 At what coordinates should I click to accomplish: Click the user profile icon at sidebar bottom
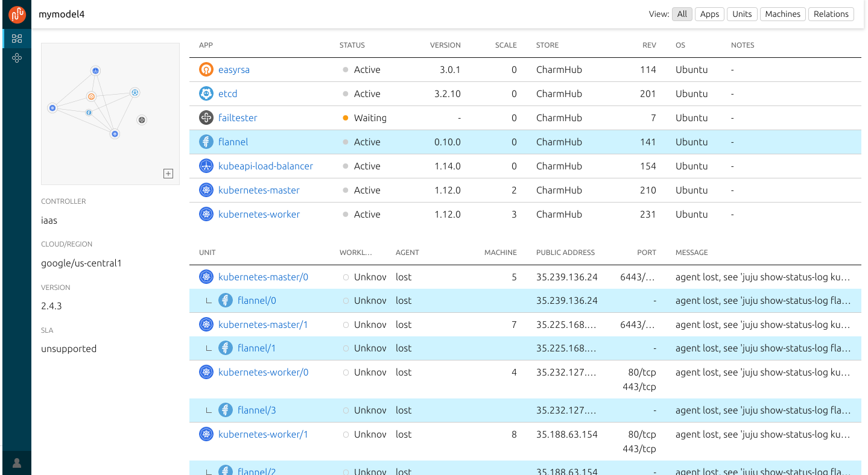16,463
